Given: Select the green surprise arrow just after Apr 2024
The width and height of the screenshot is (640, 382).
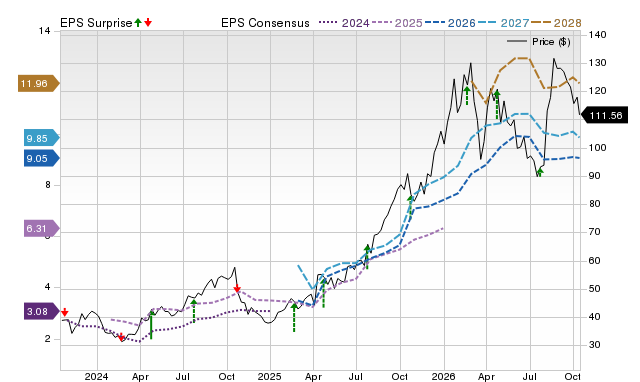Looking at the screenshot, I should 151,324.
